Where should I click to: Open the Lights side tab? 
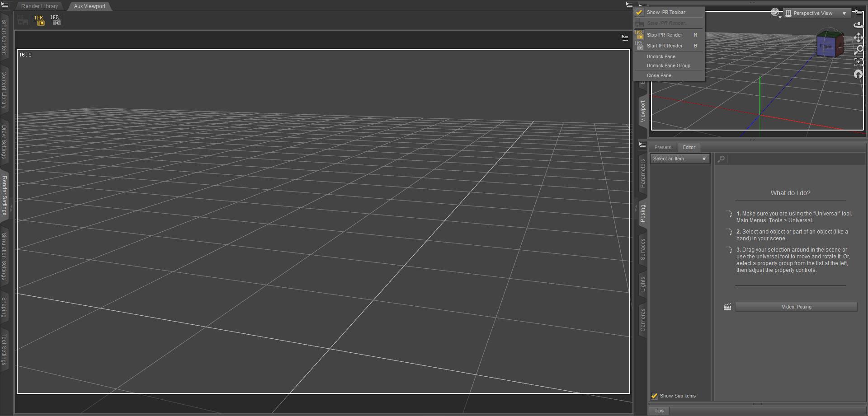(x=642, y=285)
